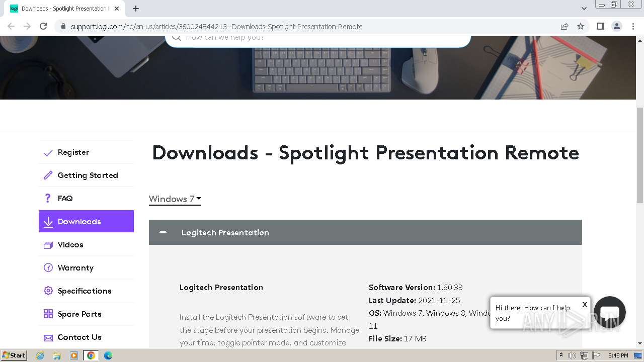
Task: Open Getting Started section
Action: pyautogui.click(x=88, y=175)
